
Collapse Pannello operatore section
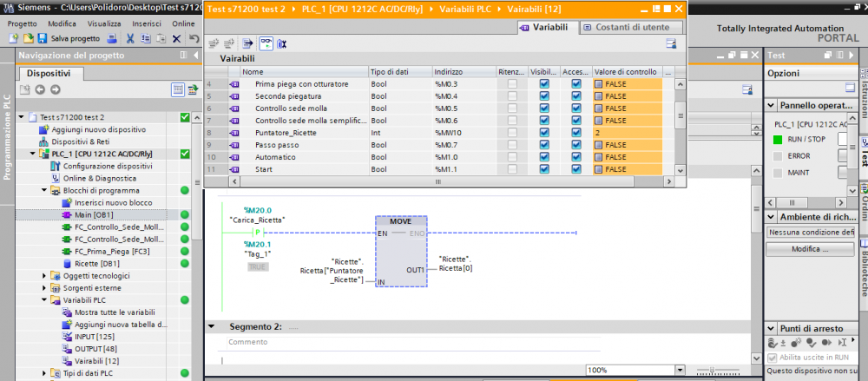point(771,105)
